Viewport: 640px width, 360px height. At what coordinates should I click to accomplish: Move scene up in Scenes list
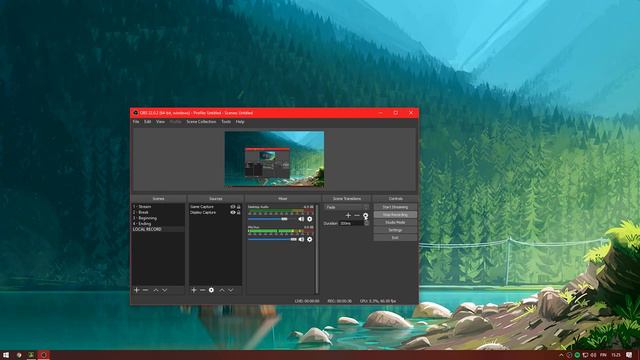click(x=156, y=290)
